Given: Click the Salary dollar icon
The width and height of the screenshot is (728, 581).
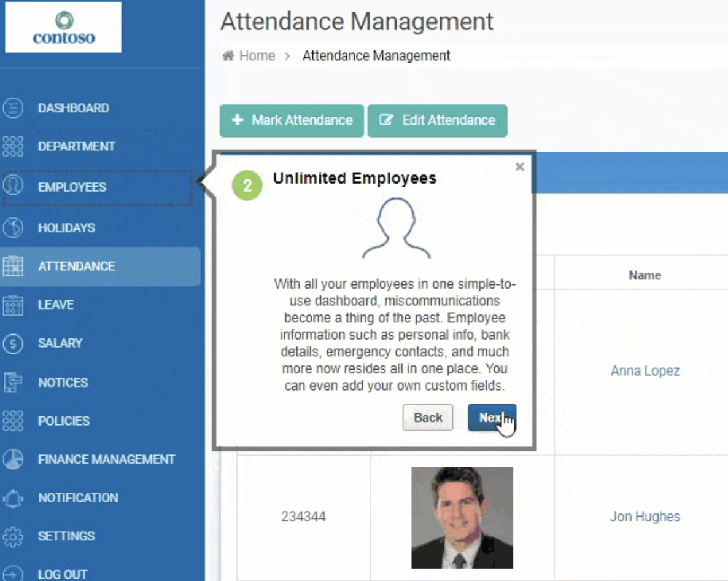Looking at the screenshot, I should pos(13,343).
